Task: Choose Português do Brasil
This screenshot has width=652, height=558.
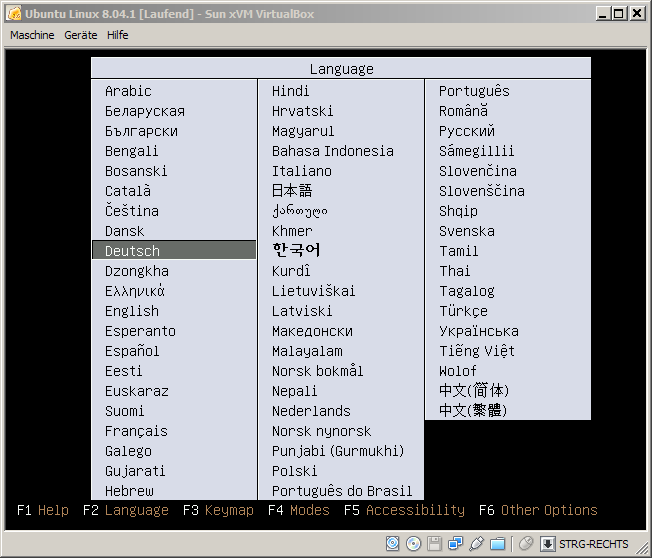Action: pos(341,491)
